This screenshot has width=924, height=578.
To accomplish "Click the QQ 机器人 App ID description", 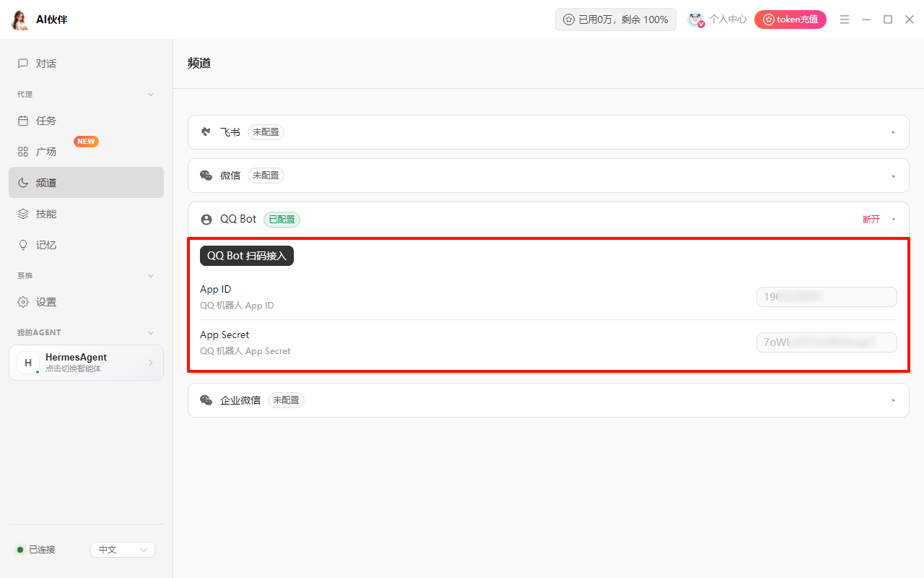I will point(237,306).
